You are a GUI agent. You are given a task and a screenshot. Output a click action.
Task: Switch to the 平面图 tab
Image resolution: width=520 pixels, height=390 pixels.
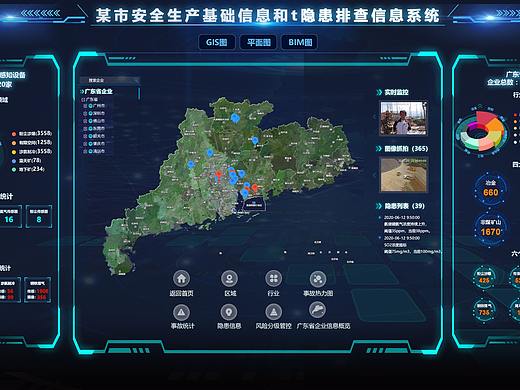(x=259, y=42)
